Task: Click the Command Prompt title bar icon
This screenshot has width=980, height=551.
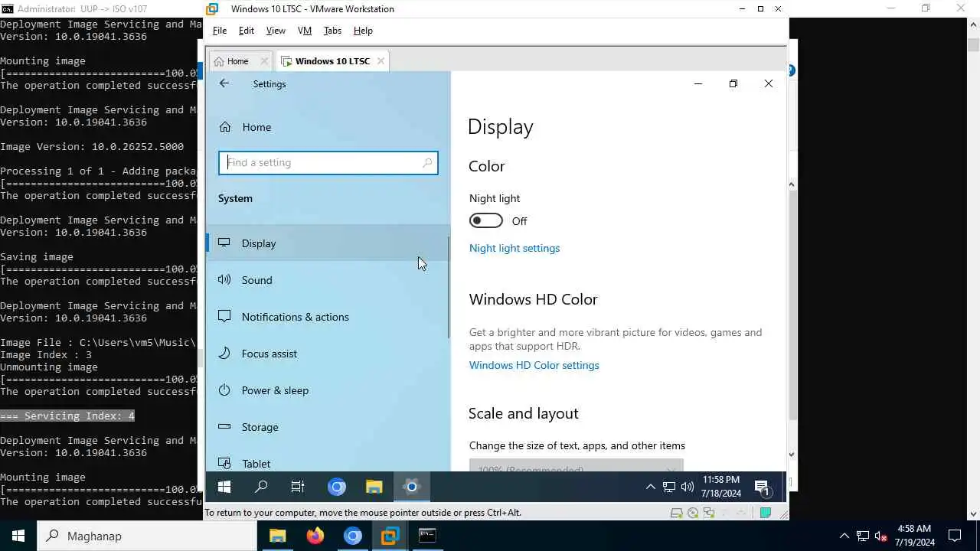Action: point(7,8)
